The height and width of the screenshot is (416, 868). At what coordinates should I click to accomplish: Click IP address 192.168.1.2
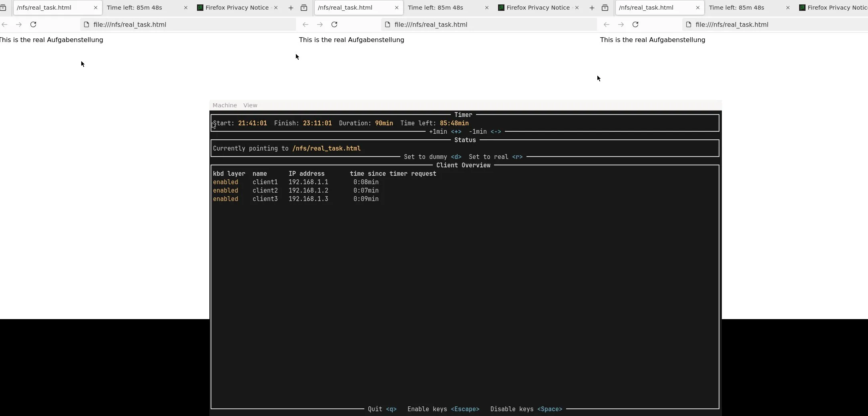[x=308, y=191]
